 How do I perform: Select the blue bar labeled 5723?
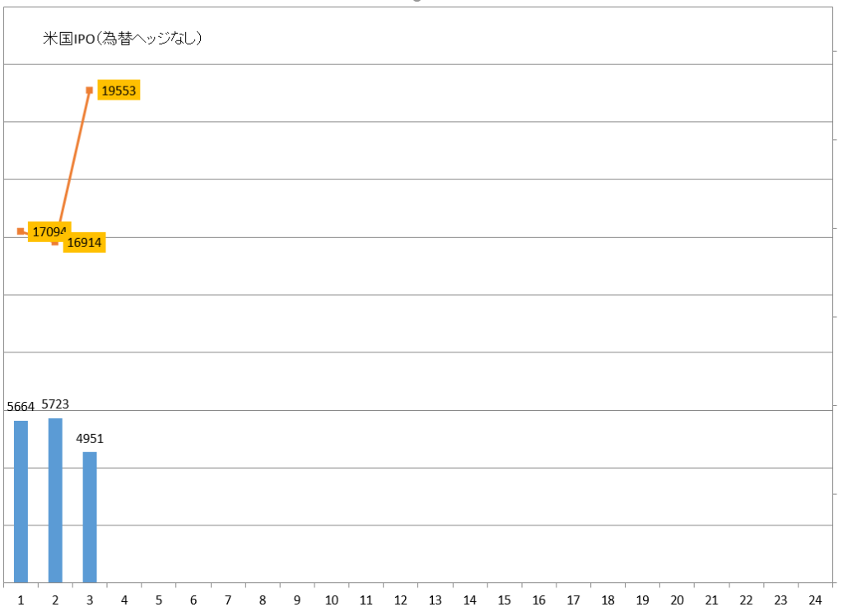55,501
